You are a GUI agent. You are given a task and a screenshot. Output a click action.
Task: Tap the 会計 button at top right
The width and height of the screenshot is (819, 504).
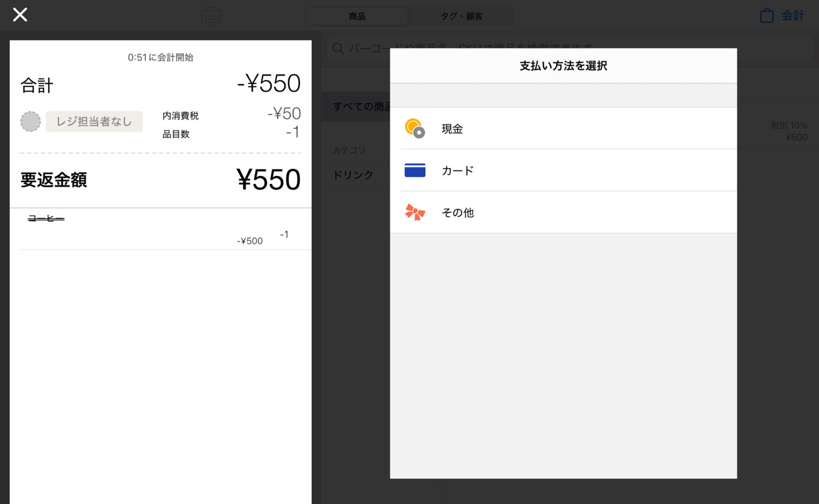793,16
